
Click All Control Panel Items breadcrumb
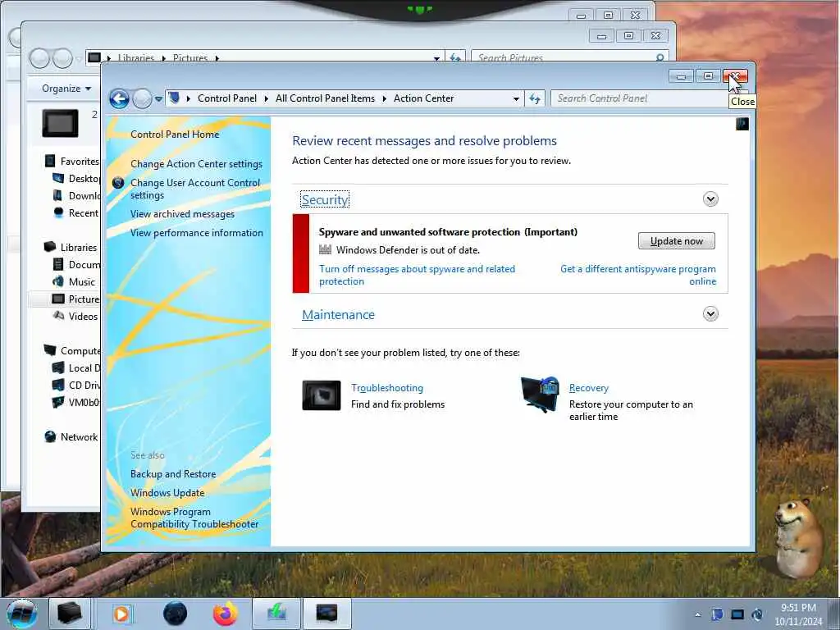tap(325, 98)
